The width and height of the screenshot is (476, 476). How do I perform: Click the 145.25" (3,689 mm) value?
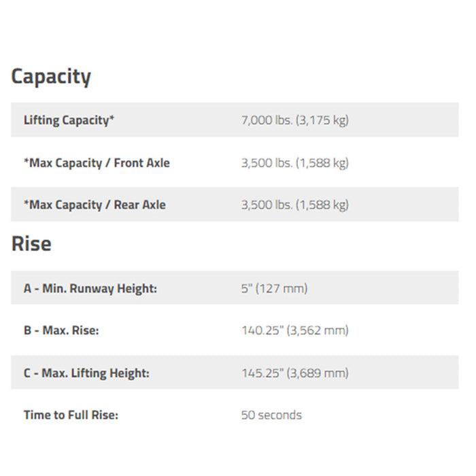pyautogui.click(x=294, y=373)
